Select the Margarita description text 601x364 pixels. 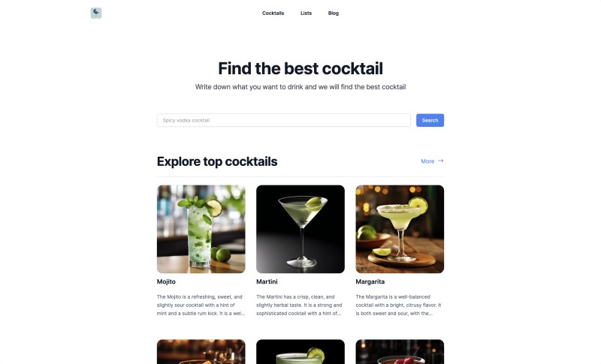click(400, 305)
